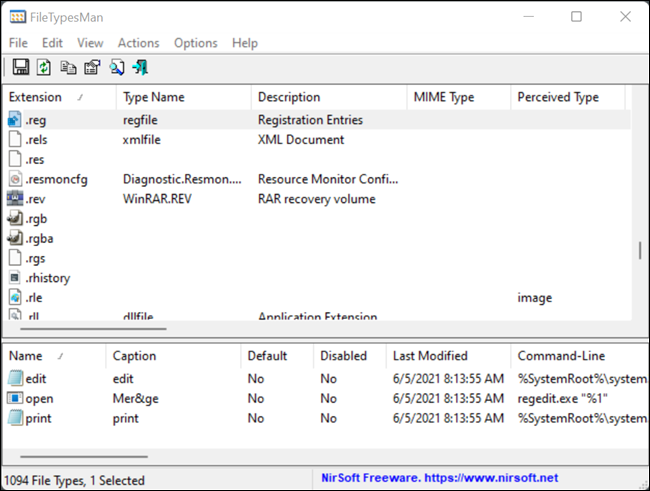Select the .rev WinRAR file icon
650x491 pixels.
coord(15,199)
